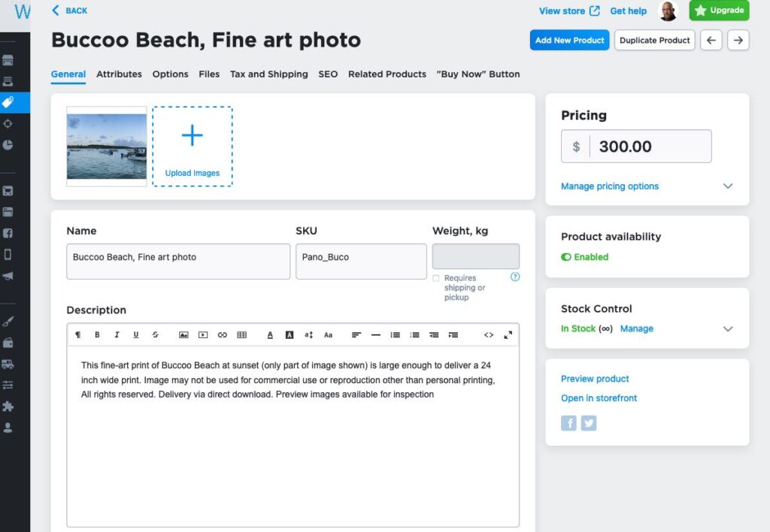The image size is (770, 532).
Task: Share product on Facebook
Action: [568, 423]
